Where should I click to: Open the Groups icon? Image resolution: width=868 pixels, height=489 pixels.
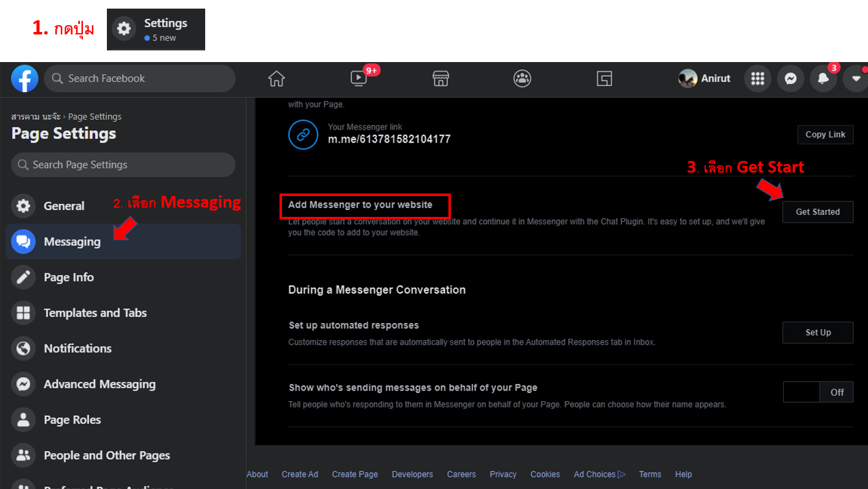(x=522, y=79)
